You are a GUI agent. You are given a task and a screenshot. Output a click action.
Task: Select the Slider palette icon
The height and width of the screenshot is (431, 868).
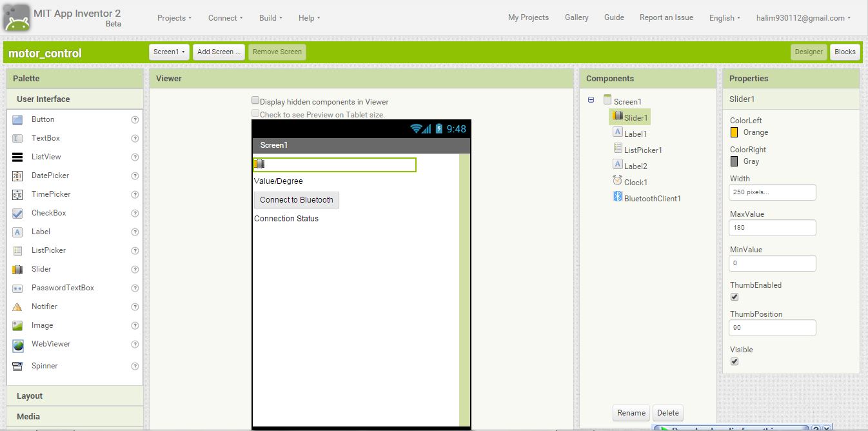pos(18,269)
